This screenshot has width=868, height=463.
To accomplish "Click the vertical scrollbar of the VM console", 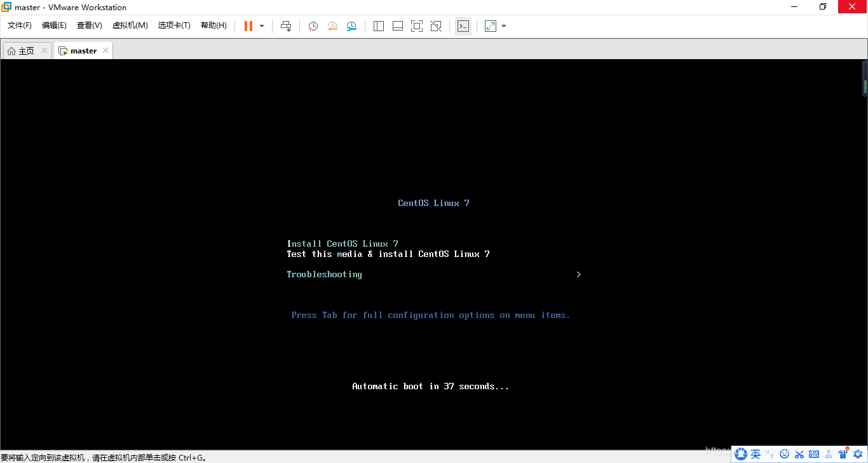I will (x=865, y=78).
